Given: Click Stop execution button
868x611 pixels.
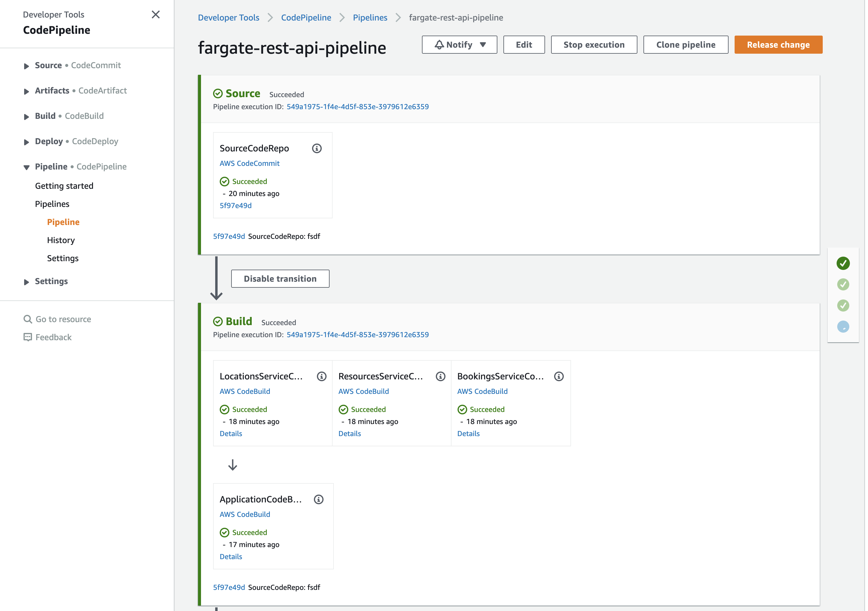Looking at the screenshot, I should pyautogui.click(x=594, y=45).
